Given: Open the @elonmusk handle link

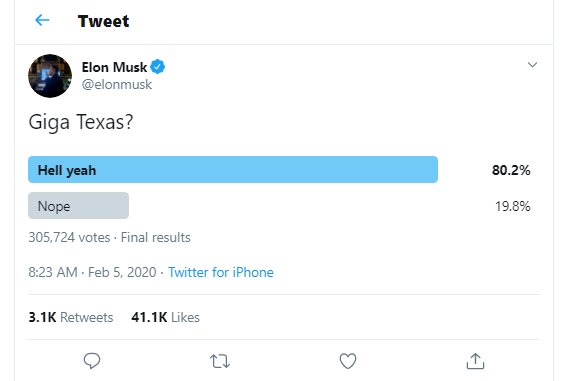Looking at the screenshot, I should coord(117,84).
